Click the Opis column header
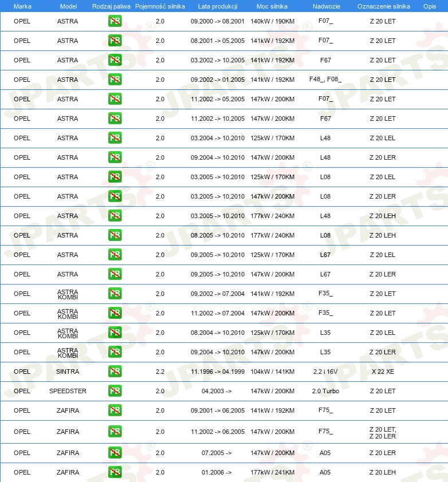448x482 pixels. (430, 6)
